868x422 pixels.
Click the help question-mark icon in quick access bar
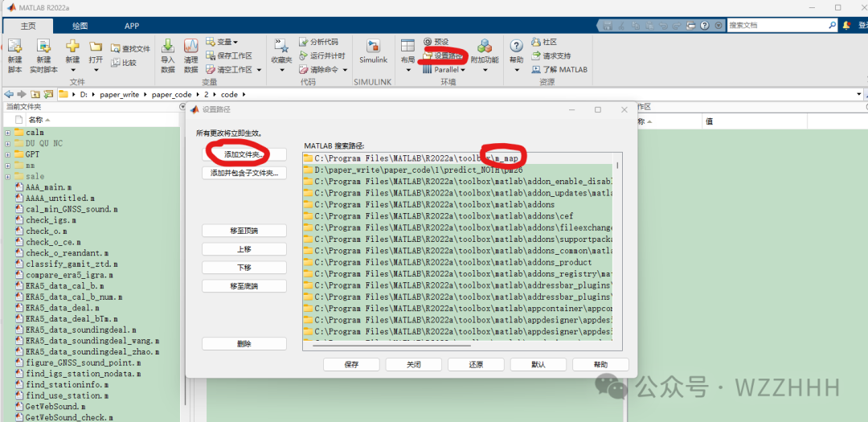(x=704, y=26)
